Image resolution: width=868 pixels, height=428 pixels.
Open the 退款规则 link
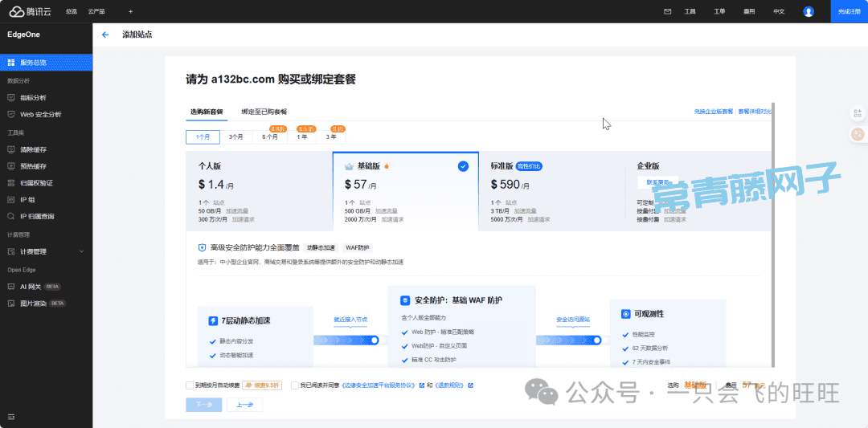(450, 385)
